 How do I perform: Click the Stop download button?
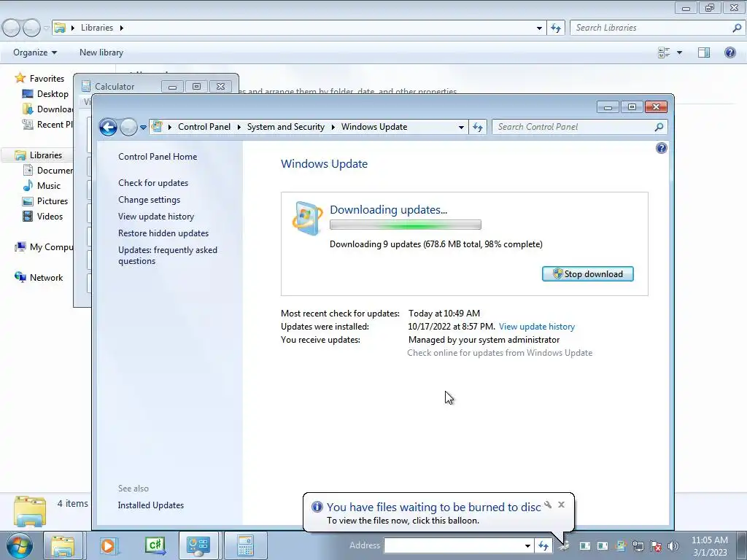click(587, 274)
